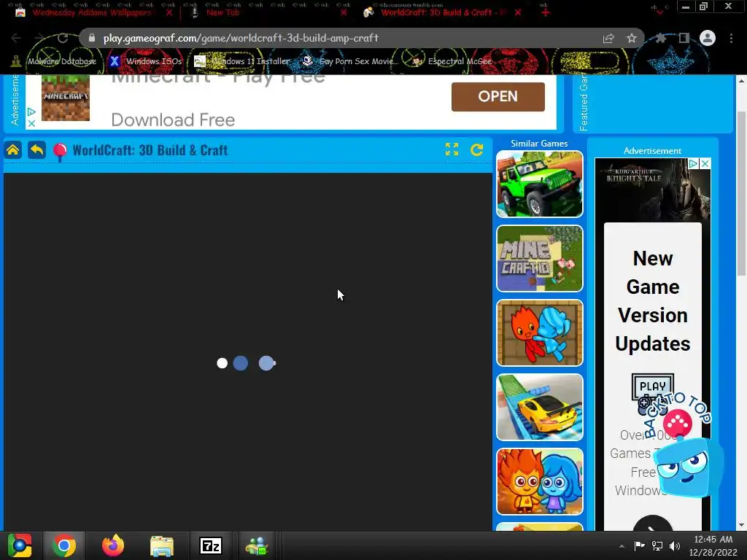Close the Wednesday Addams Wallpapers tab
The image size is (747, 560).
(x=169, y=12)
